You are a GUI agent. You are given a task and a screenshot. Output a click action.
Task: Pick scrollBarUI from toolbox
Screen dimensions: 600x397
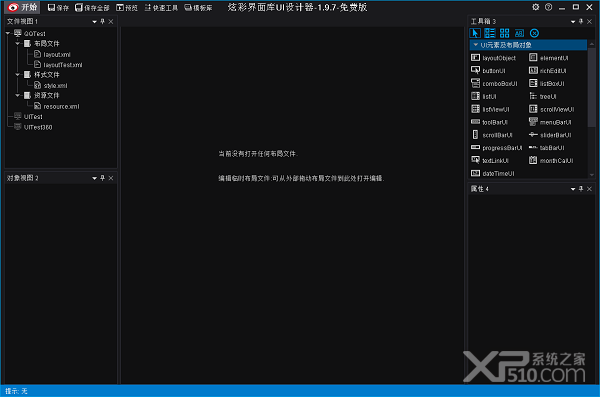[x=492, y=135]
